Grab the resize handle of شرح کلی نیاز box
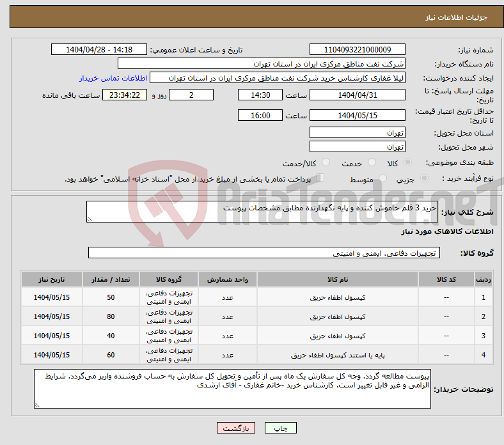504x445 pixels. (x=90, y=219)
